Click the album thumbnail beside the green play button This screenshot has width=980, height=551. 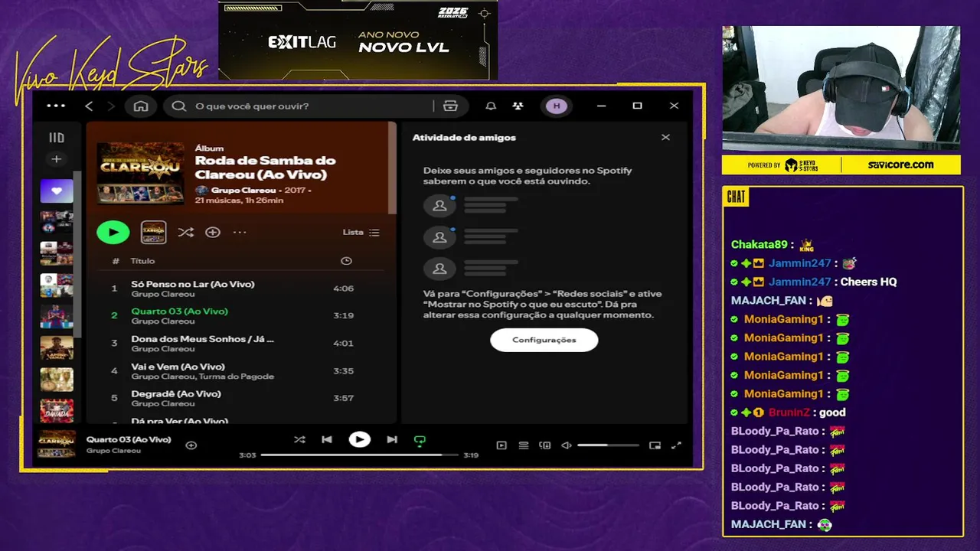click(x=153, y=232)
